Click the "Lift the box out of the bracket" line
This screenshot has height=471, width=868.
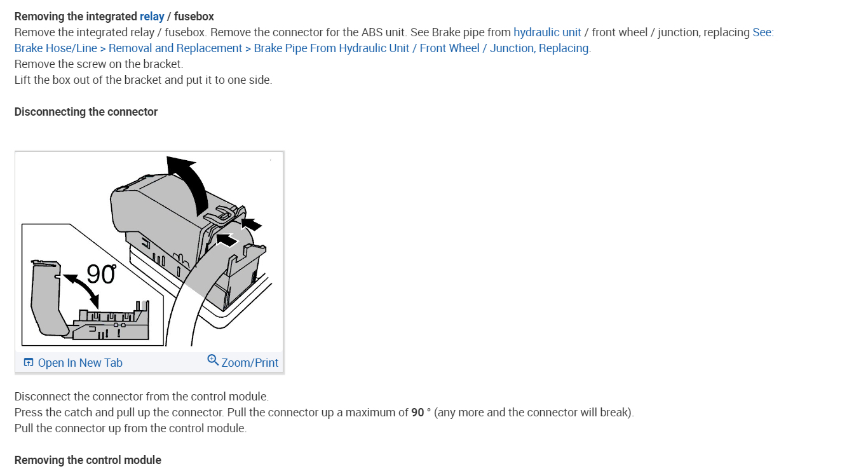[x=143, y=80]
